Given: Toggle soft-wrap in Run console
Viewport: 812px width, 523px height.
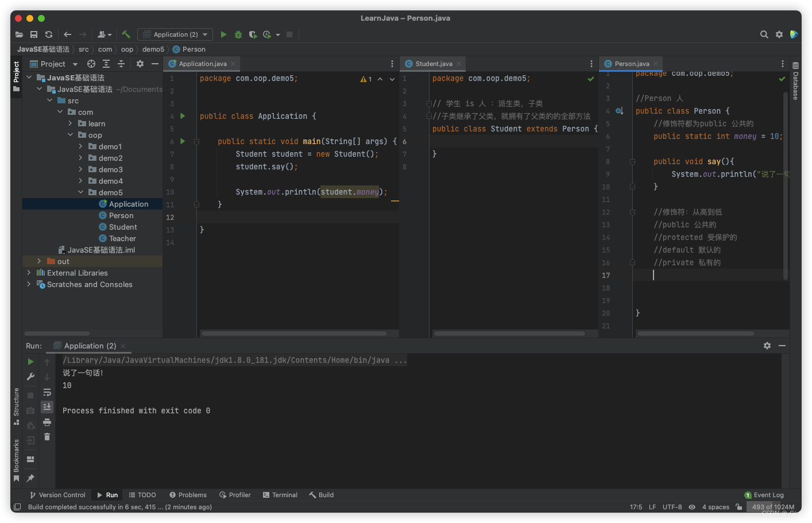Looking at the screenshot, I should (47, 392).
